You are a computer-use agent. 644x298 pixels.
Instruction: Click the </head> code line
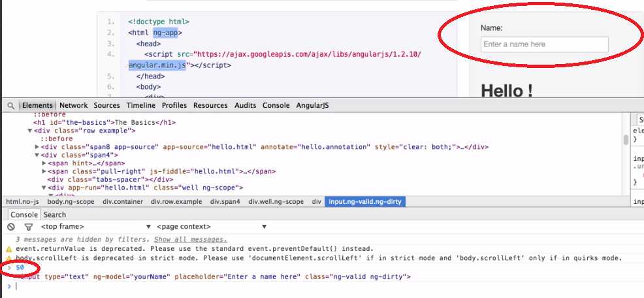(150, 76)
